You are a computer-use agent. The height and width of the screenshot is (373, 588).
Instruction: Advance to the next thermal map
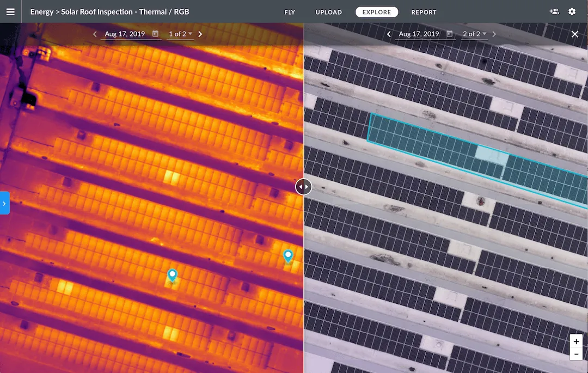(200, 34)
